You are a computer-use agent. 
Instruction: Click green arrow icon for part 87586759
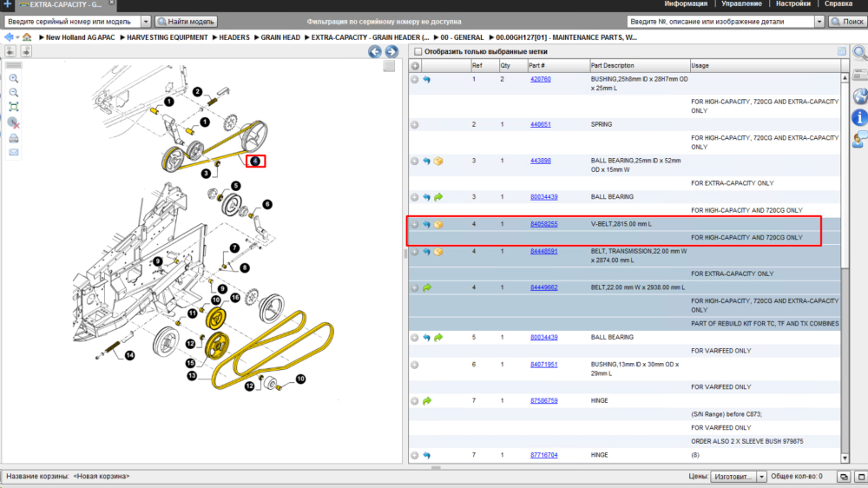[x=427, y=401]
